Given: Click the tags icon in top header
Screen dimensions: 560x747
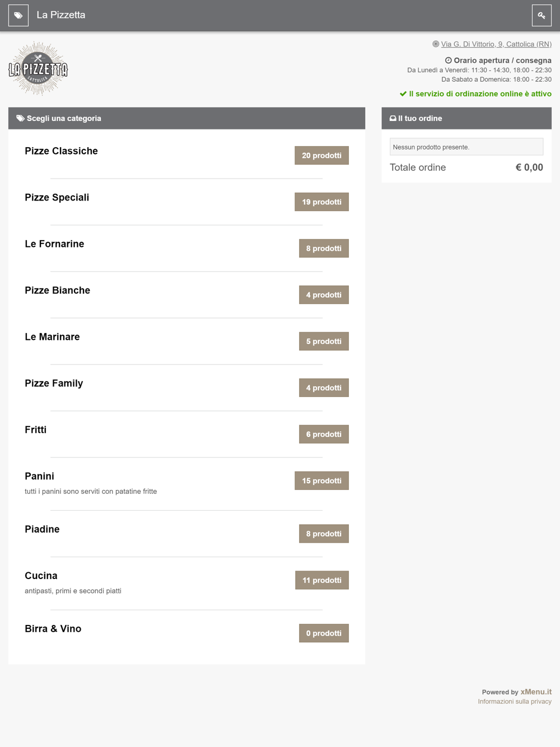Looking at the screenshot, I should pos(18,16).
